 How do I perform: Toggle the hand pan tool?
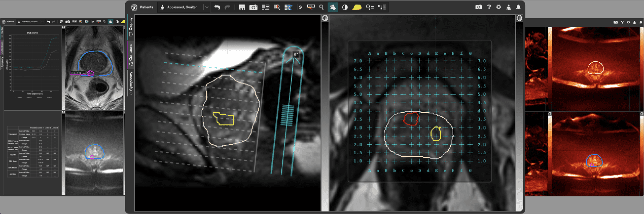coord(333,7)
